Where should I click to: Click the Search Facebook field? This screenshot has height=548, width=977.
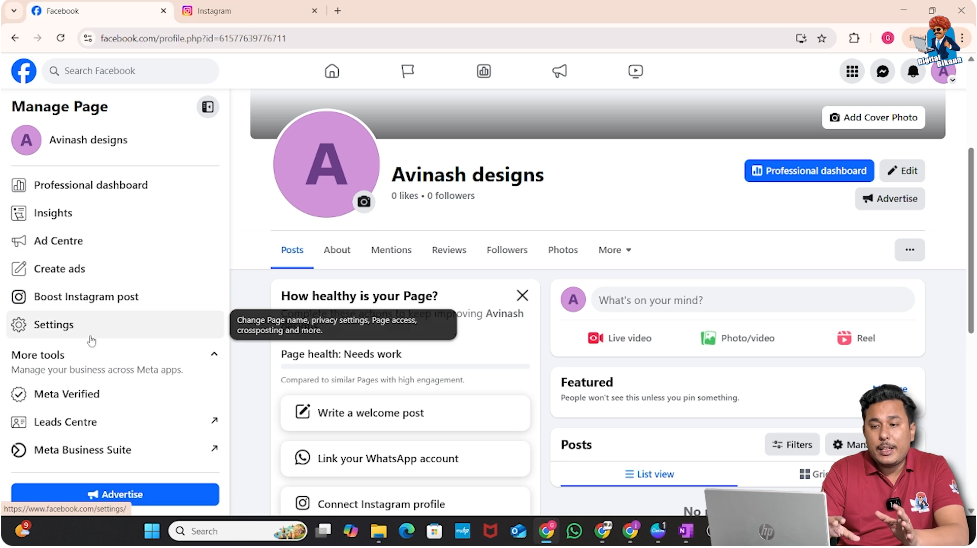pyautogui.click(x=131, y=71)
